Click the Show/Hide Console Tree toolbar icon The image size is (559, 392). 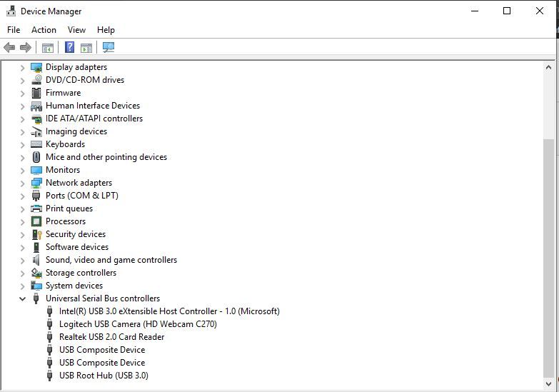click(48, 48)
